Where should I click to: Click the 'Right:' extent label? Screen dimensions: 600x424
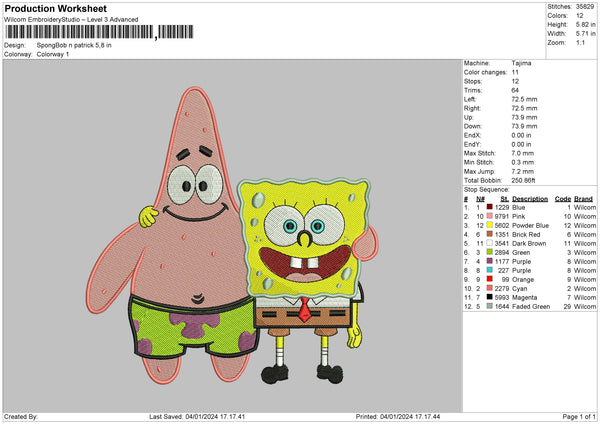tap(472, 108)
